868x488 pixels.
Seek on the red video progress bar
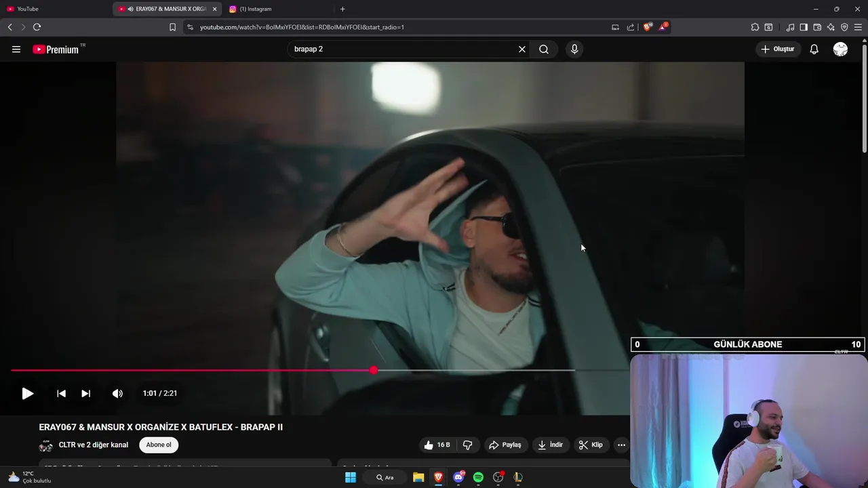[x=319, y=370]
